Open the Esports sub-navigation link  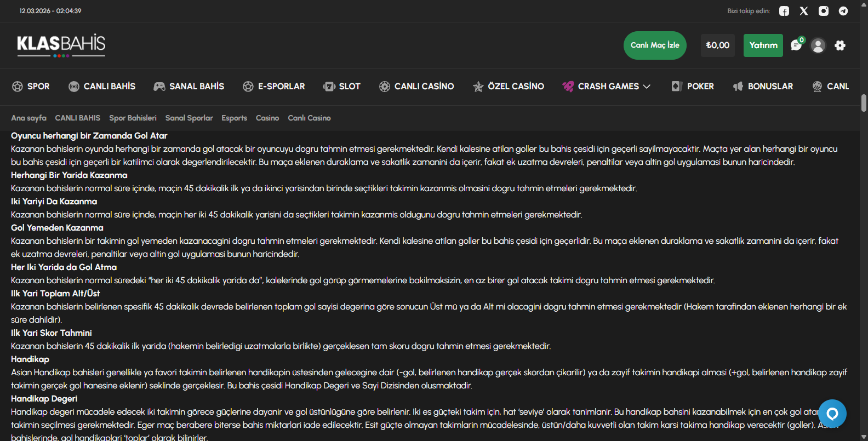tap(234, 118)
